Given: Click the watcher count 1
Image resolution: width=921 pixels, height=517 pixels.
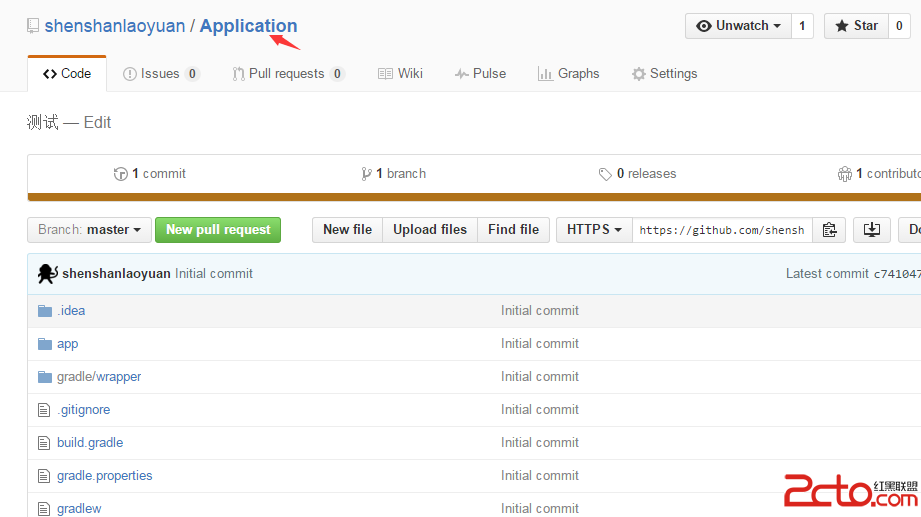Looking at the screenshot, I should click(x=802, y=26).
